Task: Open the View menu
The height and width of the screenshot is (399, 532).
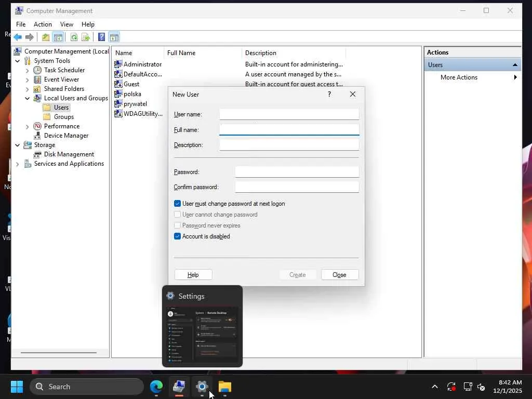Action: (x=66, y=24)
